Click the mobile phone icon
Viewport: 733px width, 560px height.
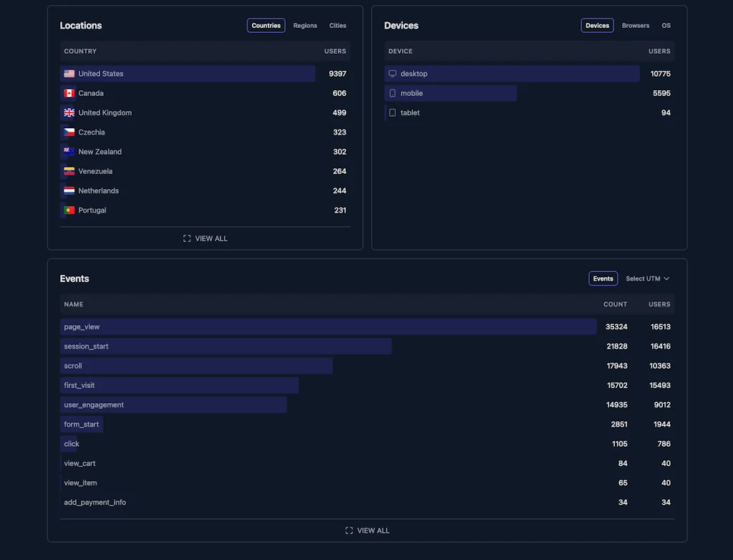coord(392,92)
